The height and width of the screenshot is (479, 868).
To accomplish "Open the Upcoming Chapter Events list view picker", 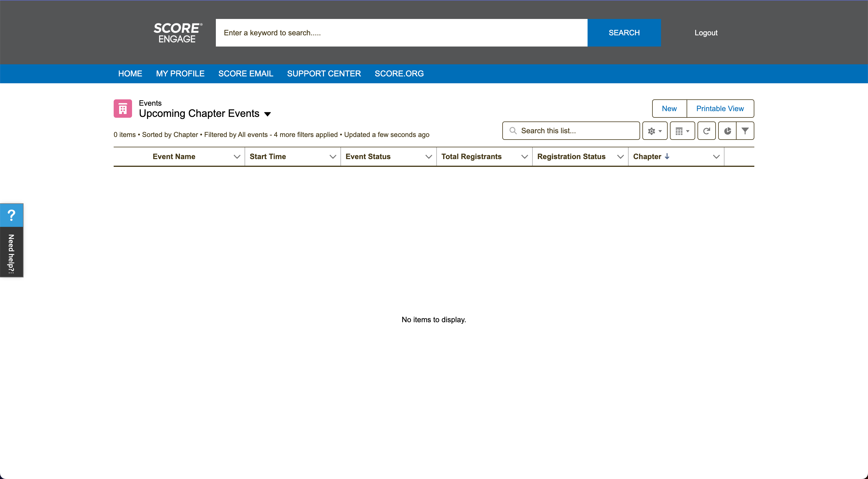I will tap(268, 114).
